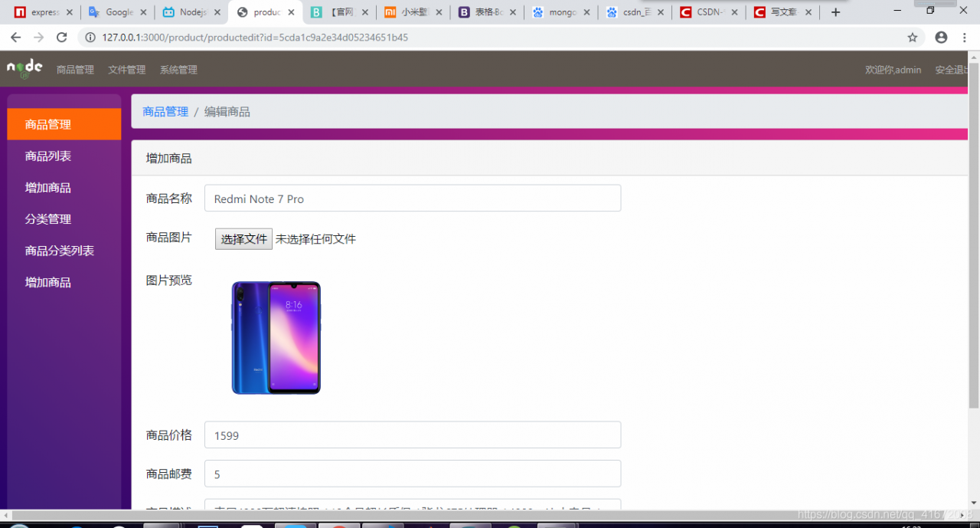Click the 欢迎你,admin text in navbar
Image resolution: width=980 pixels, height=528 pixels.
tap(893, 70)
